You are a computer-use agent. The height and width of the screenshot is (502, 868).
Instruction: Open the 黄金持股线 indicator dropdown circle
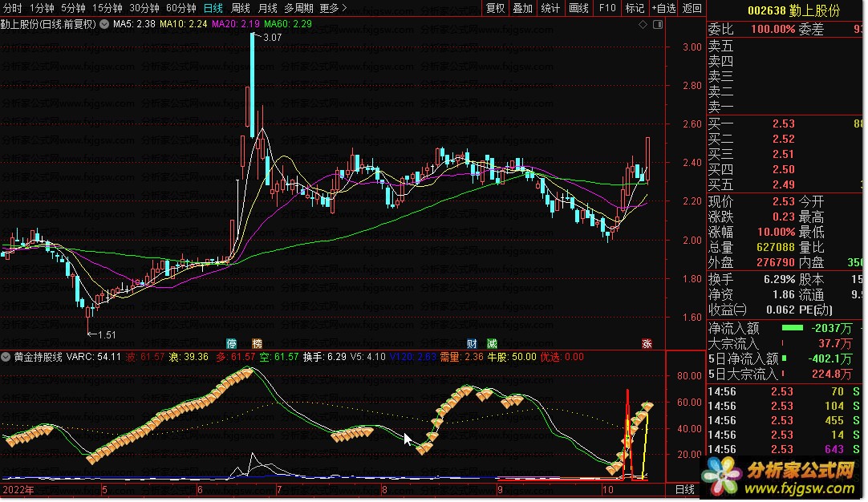click(x=6, y=358)
